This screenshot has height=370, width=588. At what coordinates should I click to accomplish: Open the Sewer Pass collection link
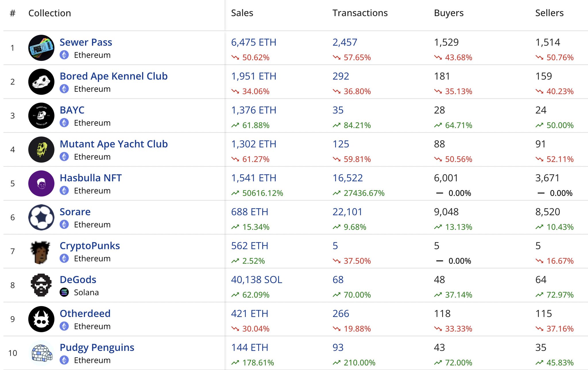click(86, 42)
